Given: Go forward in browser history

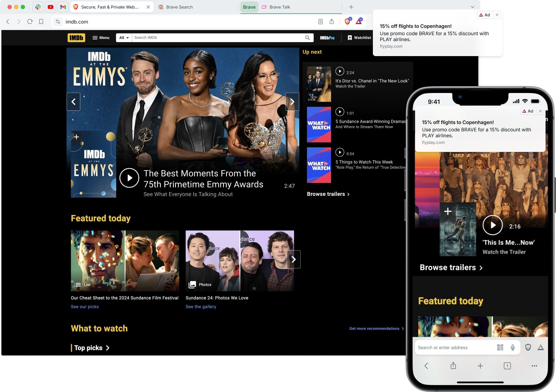Looking at the screenshot, I should [19, 22].
